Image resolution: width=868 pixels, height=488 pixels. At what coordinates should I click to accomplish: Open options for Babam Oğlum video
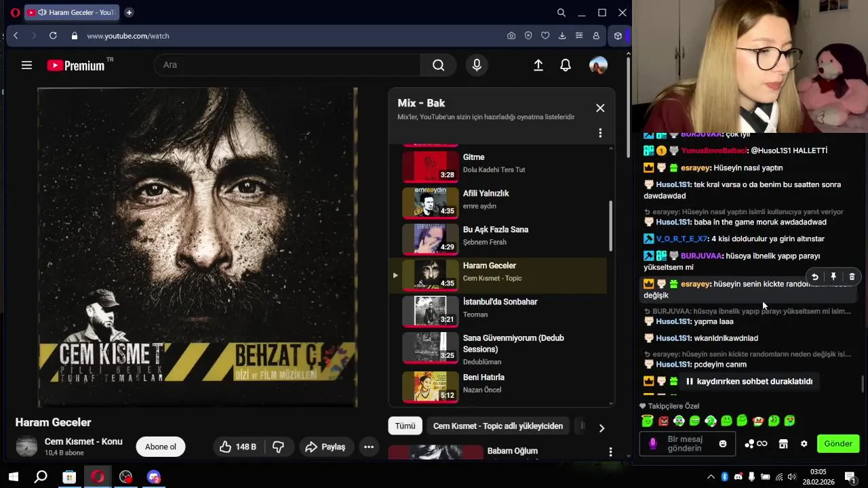pyautogui.click(x=610, y=451)
